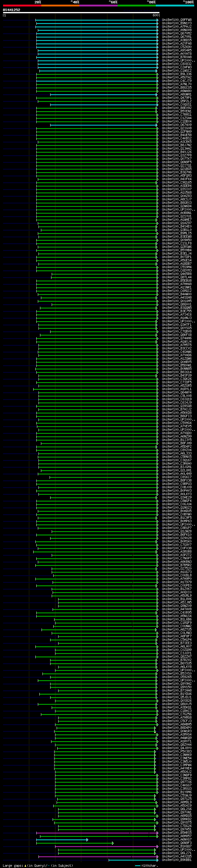197x868 pixels.
Task: Click the cyan ~100% identity legend bar
Action: (x=175, y=6)
